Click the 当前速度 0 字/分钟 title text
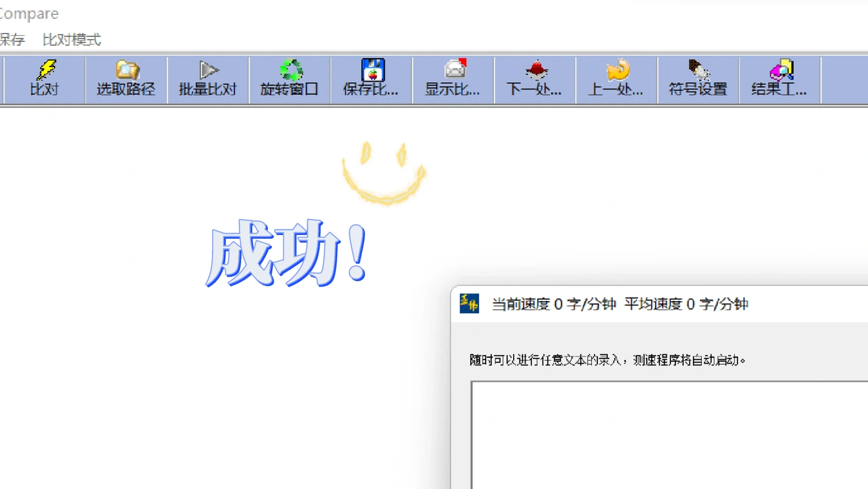The height and width of the screenshot is (489, 868). click(554, 304)
